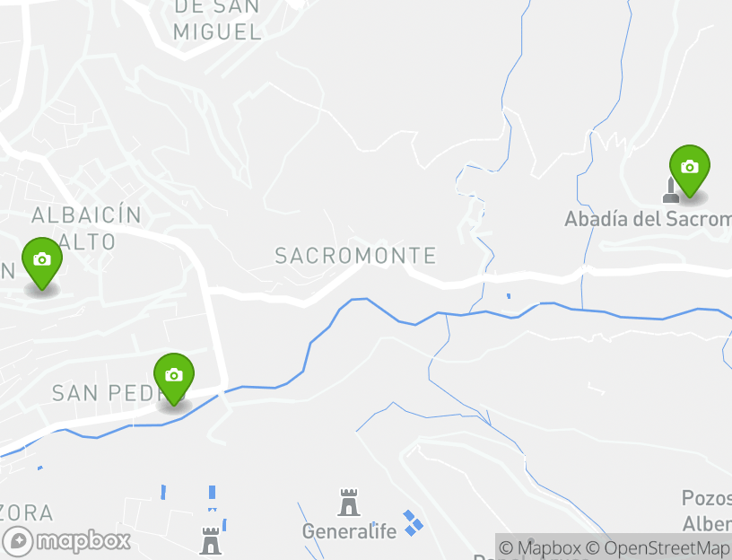Image resolution: width=732 pixels, height=560 pixels.
Task: Click the SACROMONTE neighborhood label
Action: [356, 256]
